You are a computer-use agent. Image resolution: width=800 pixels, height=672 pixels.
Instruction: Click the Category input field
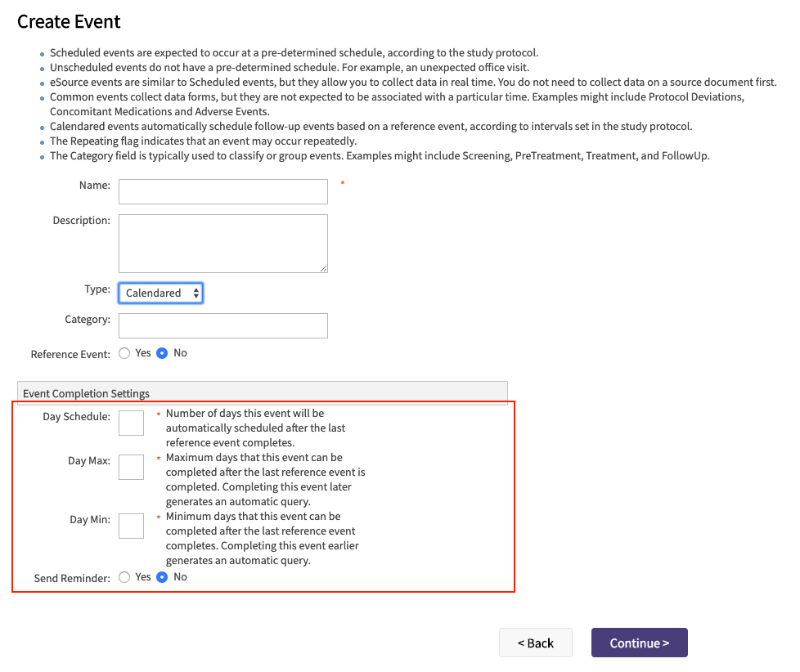pos(222,325)
